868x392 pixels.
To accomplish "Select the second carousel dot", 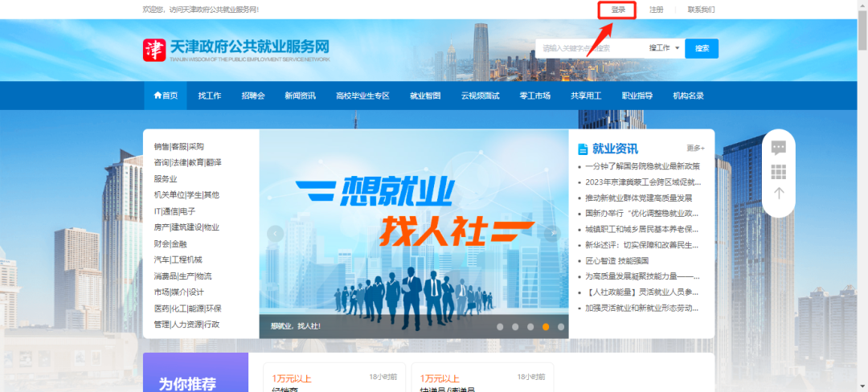I will (x=515, y=327).
